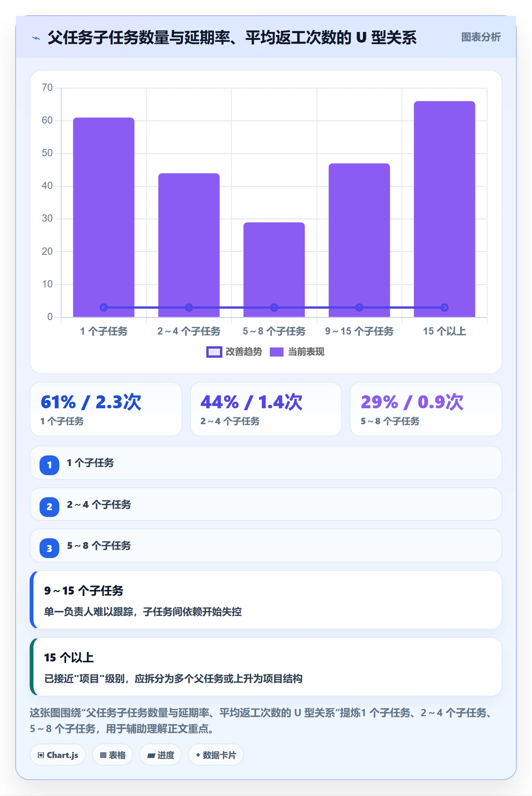Click the chart title heading text
Screen dimensions: 532x796
(232, 38)
